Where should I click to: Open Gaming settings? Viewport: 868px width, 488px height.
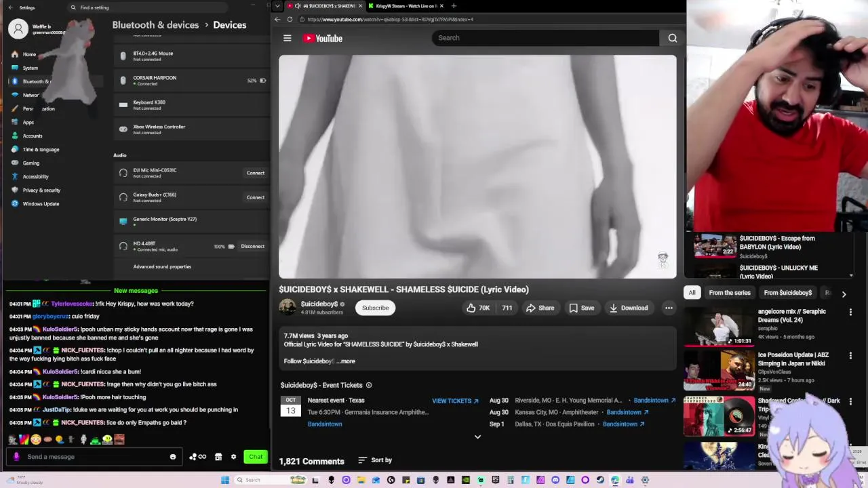(x=31, y=163)
